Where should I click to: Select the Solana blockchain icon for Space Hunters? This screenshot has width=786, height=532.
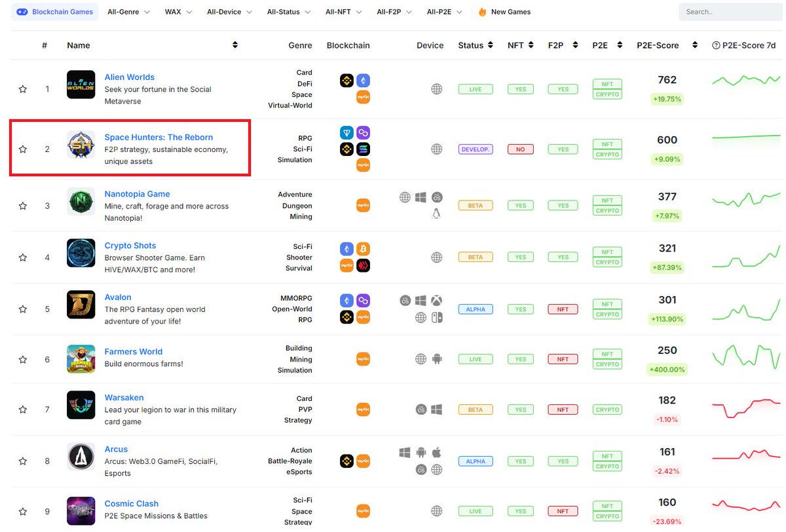363,149
